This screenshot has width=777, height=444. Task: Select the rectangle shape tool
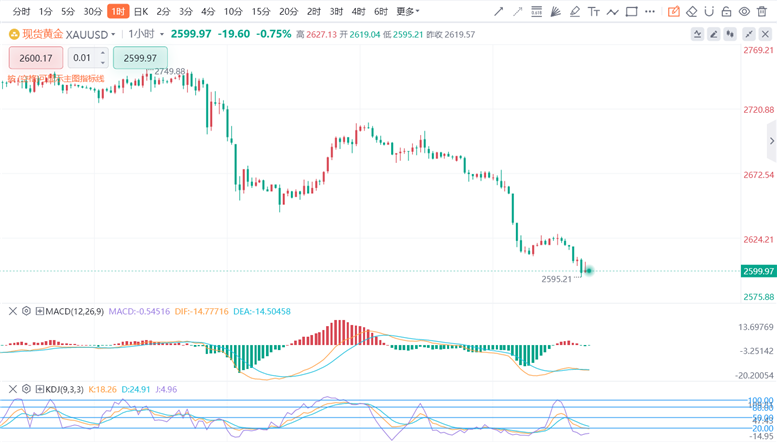click(631, 11)
